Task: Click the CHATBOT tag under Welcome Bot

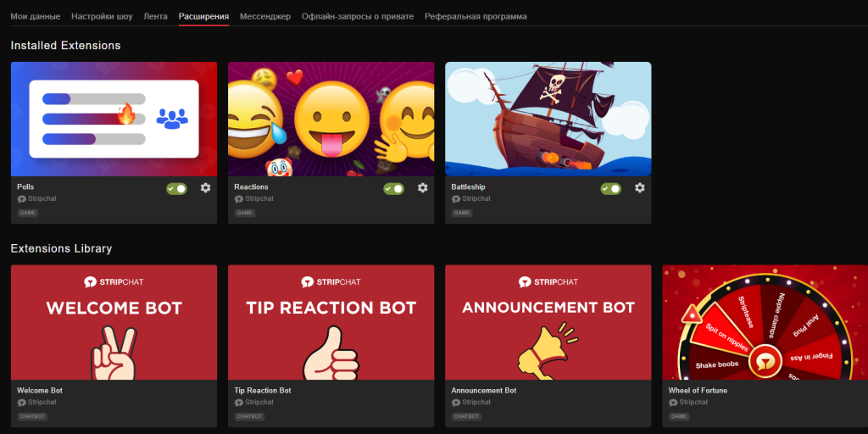Action: tap(33, 416)
